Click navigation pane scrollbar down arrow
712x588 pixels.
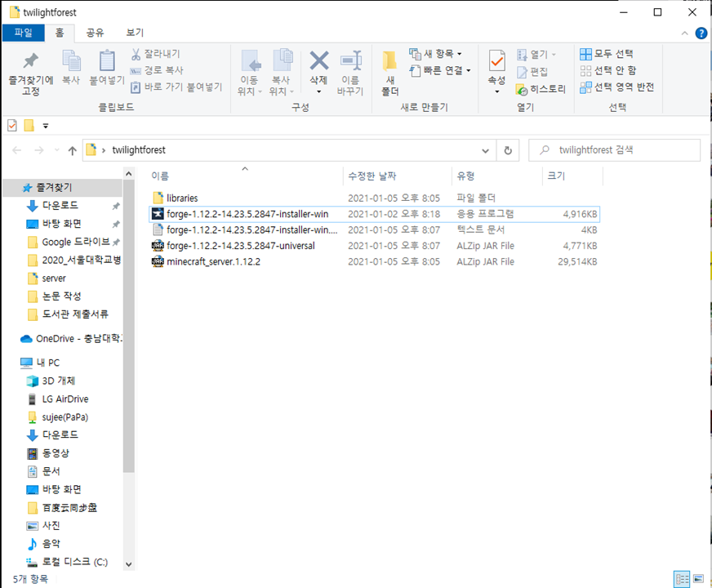[128, 564]
